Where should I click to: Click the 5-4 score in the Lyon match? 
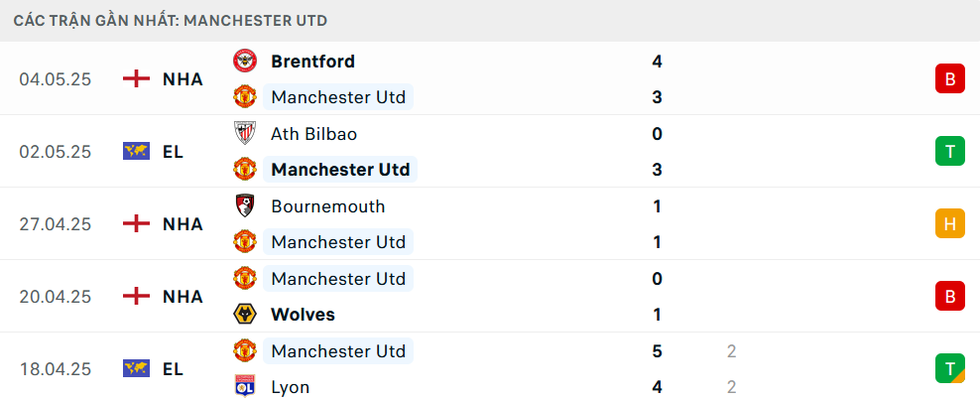[657, 369]
